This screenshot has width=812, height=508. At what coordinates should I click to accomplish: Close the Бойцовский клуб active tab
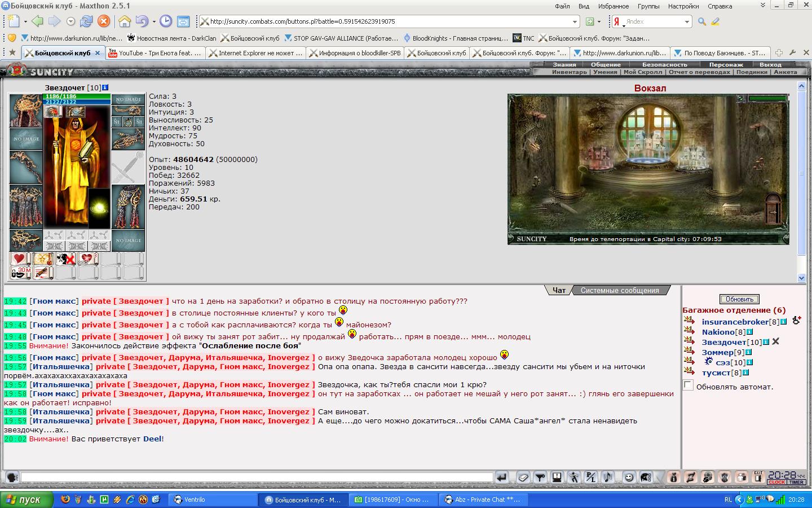[97, 53]
